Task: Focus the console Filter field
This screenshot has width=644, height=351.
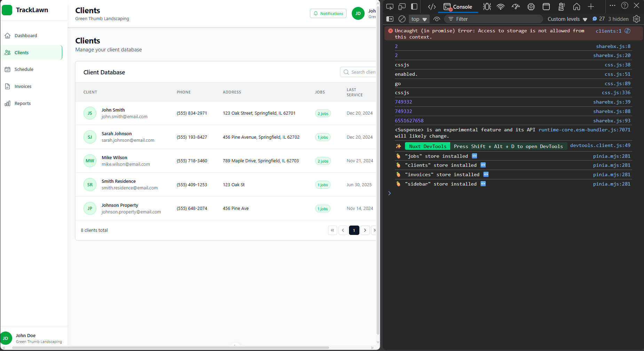Action: coord(493,19)
